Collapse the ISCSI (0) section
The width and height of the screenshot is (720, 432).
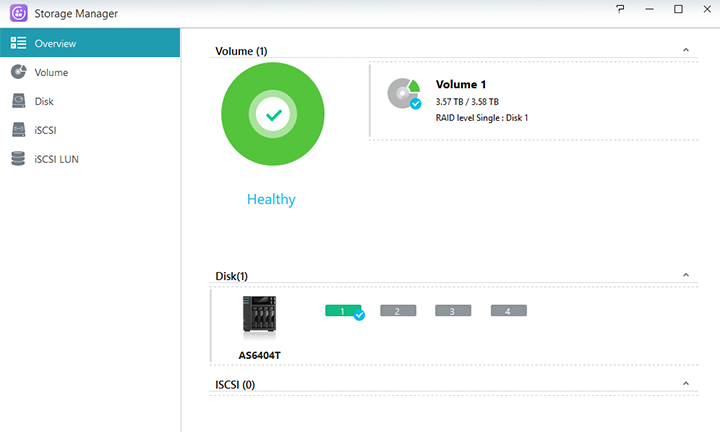point(685,384)
